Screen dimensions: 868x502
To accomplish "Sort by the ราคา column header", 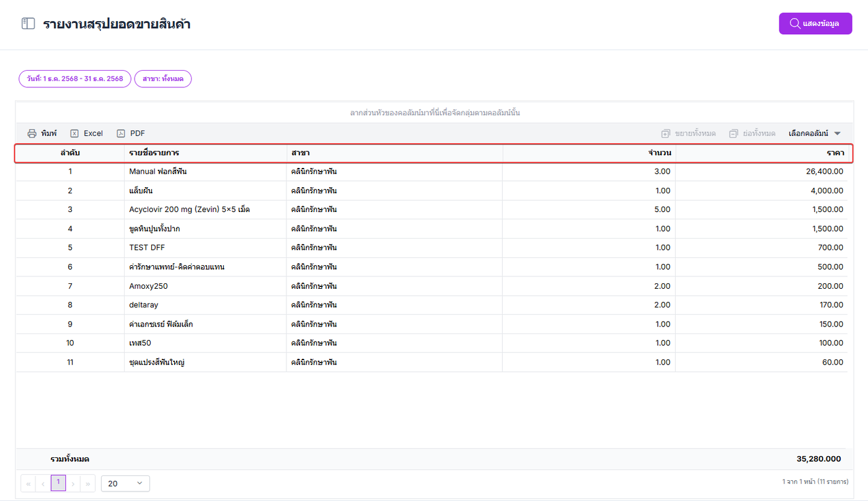I will [762, 152].
